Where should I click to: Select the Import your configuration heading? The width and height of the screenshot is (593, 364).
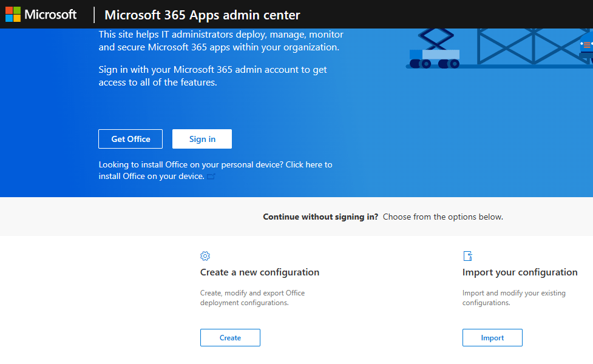click(520, 272)
